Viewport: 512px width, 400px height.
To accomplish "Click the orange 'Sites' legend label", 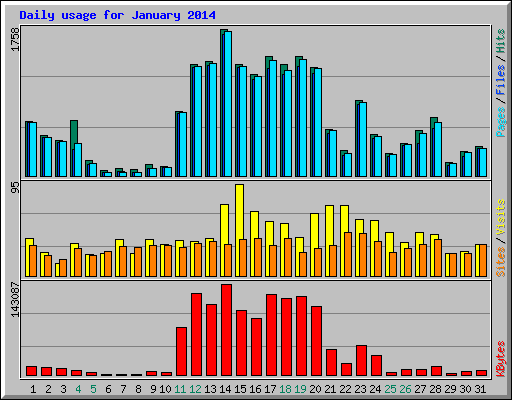I will click(x=500, y=262).
